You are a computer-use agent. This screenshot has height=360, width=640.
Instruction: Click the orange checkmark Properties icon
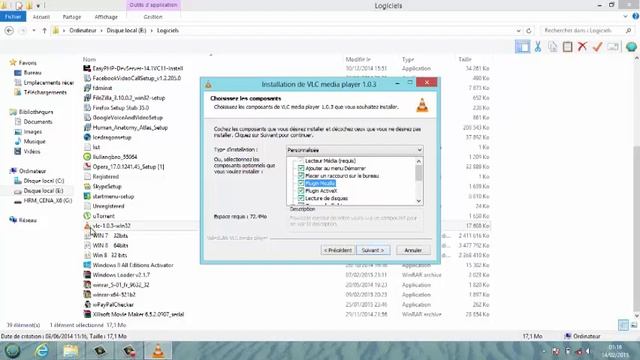click(x=598, y=47)
